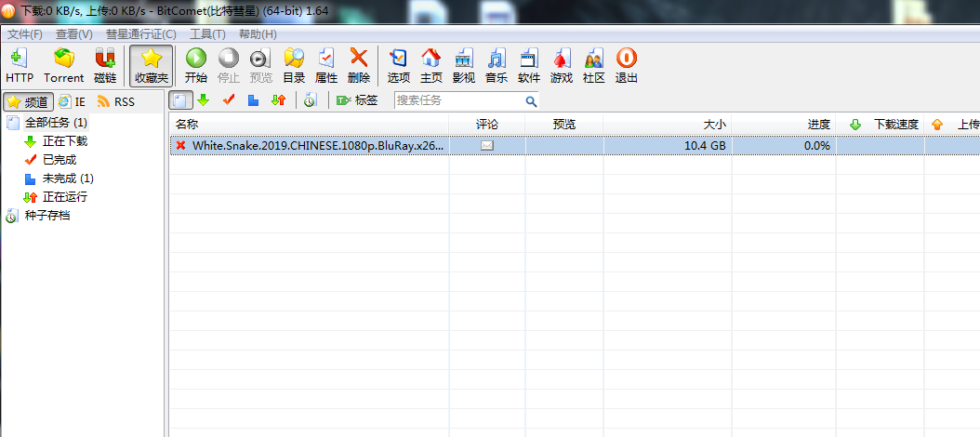The height and width of the screenshot is (437, 980).
Task: Open the 帮助(H) menu
Action: click(x=258, y=34)
